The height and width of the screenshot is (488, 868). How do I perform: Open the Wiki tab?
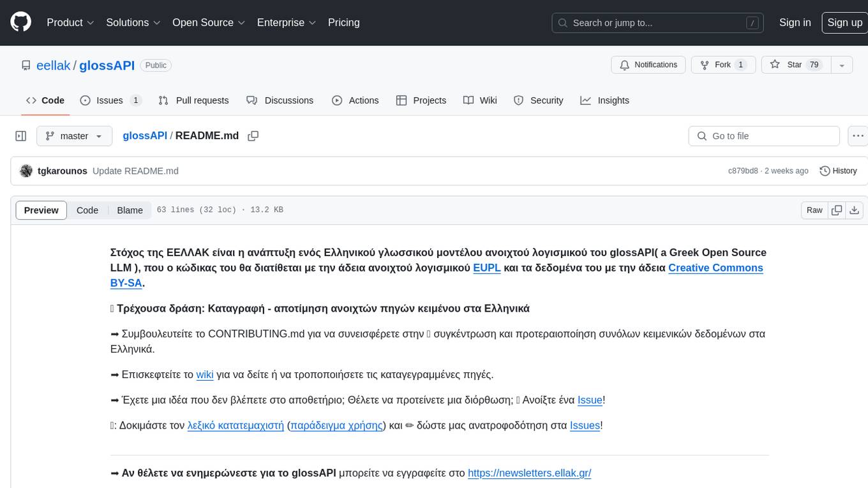(x=480, y=100)
